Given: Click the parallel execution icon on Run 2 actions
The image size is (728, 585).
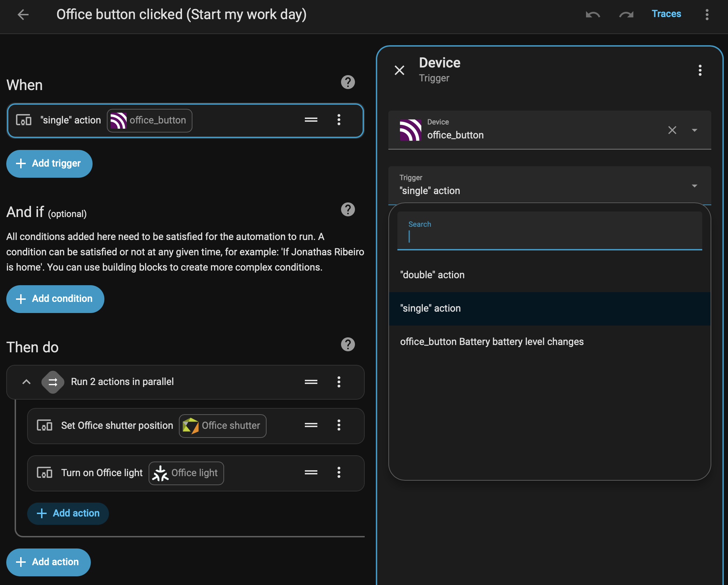Looking at the screenshot, I should [53, 382].
